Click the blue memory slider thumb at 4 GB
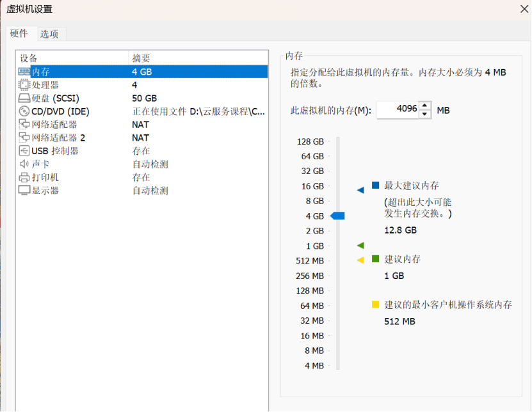532x412 pixels. coord(337,216)
